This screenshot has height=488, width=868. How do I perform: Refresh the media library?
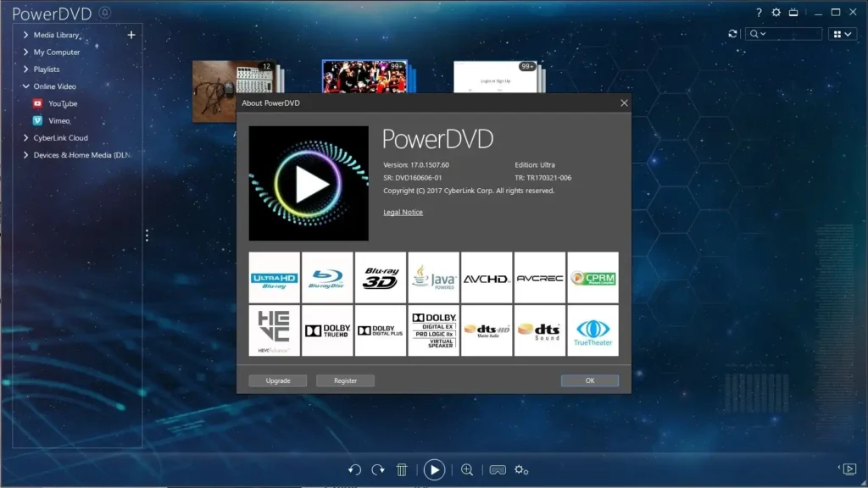[x=732, y=34]
